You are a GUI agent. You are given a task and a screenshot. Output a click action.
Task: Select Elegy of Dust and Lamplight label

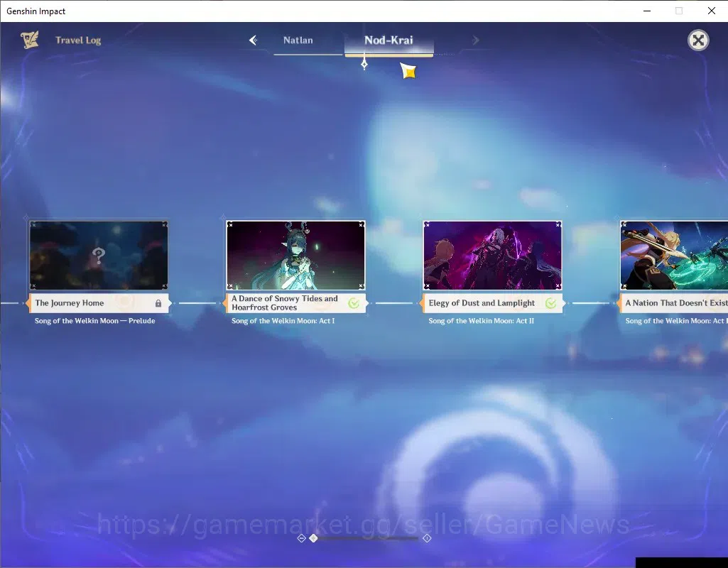(493, 303)
